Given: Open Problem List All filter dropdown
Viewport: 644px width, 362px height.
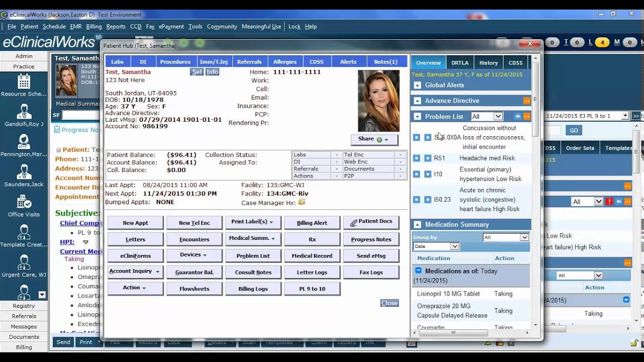Looking at the screenshot, I should pyautogui.click(x=487, y=116).
